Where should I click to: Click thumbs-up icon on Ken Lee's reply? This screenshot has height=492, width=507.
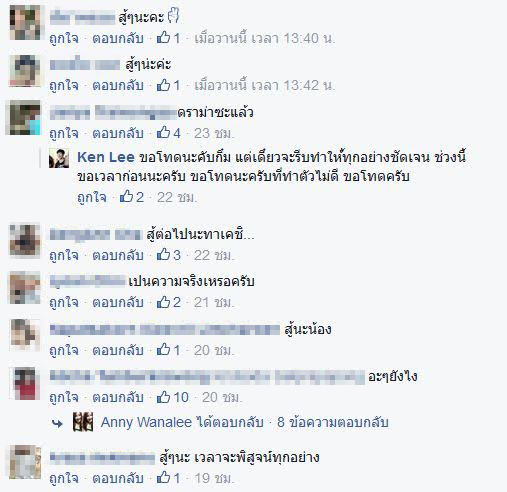point(126,196)
